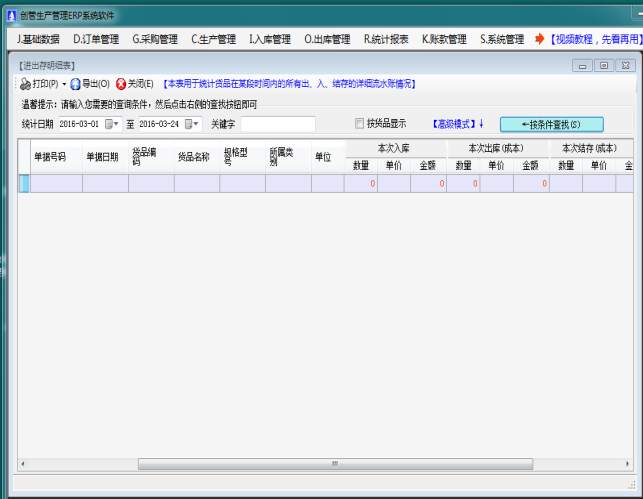This screenshot has height=499, width=643.
Task: Click the orange arrow before 视频教程
Action: [x=540, y=39]
